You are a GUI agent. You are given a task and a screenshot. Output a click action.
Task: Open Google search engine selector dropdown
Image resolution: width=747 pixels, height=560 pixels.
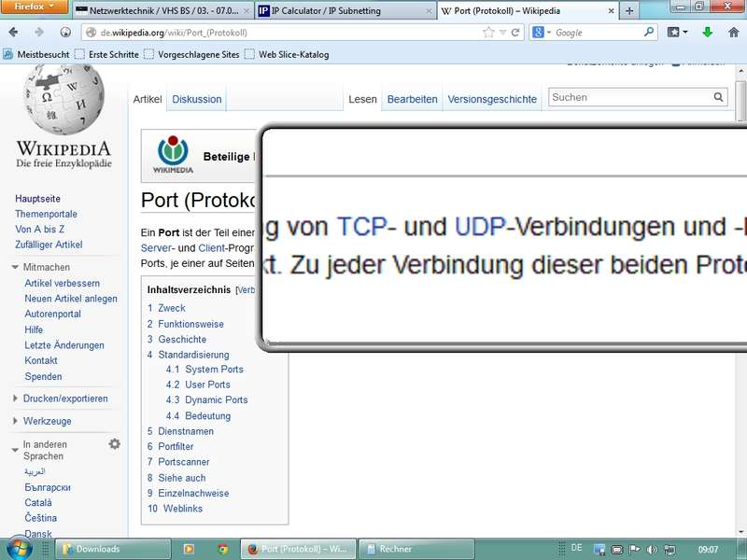[x=542, y=33]
